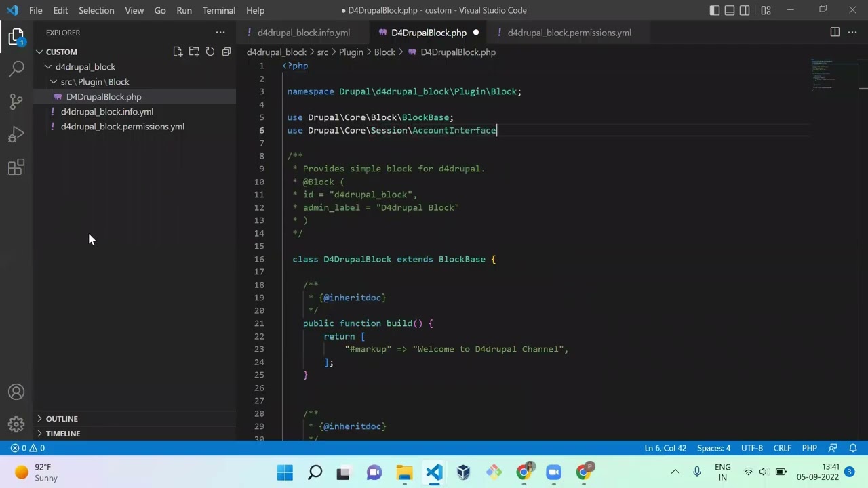The image size is (868, 488).
Task: Click the editor vertical scrollbar
Action: (x=863, y=251)
